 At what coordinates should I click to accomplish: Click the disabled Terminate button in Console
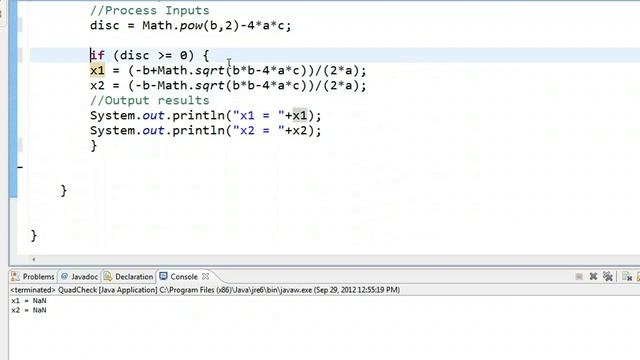click(x=579, y=277)
